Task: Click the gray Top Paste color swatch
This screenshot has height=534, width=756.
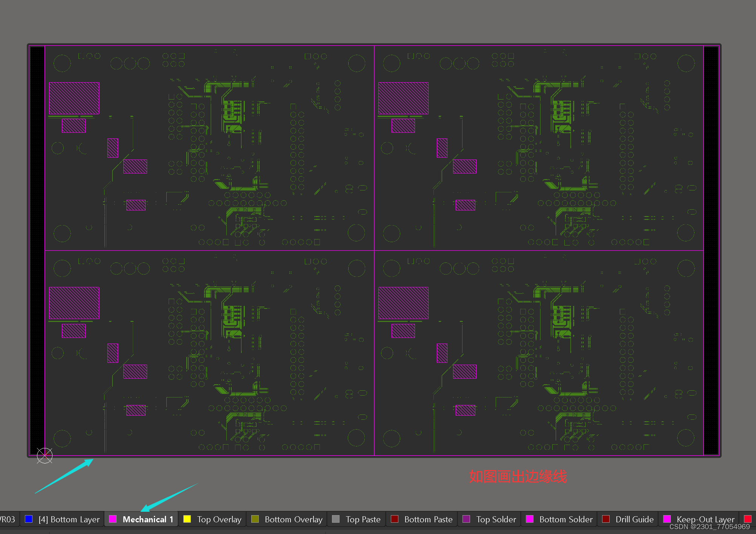Action: pos(336,519)
